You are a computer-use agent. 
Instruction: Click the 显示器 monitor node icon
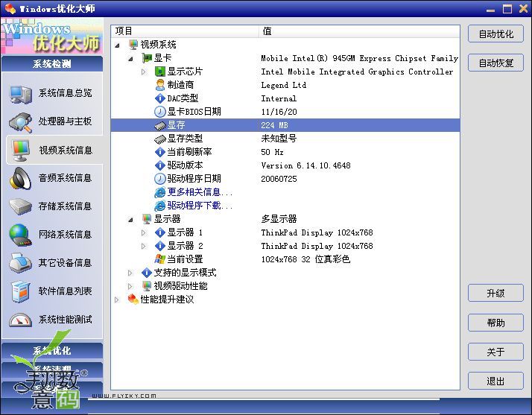(147, 219)
